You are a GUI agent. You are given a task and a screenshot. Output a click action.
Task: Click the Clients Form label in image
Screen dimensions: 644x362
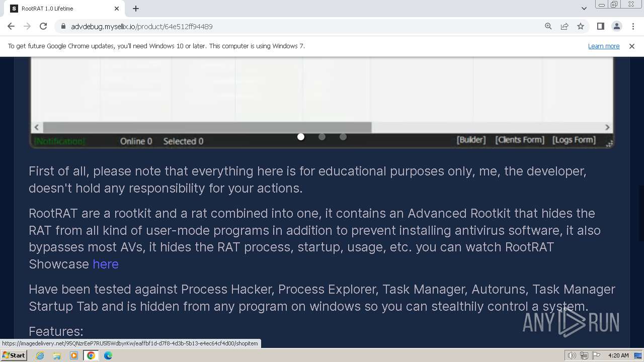[x=520, y=140]
